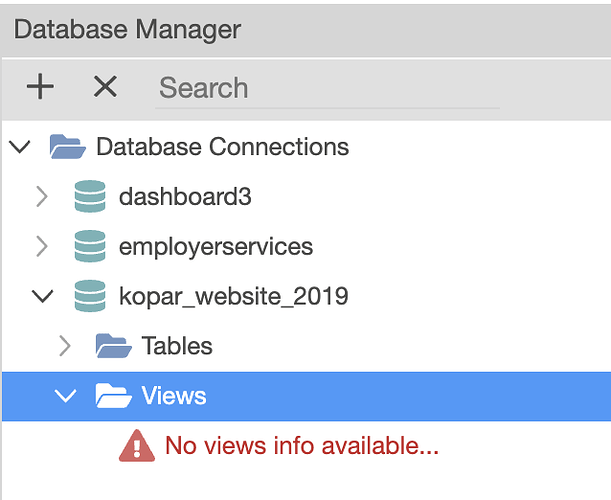The height and width of the screenshot is (500, 611).
Task: Select the kopar_website_2019 label
Action: point(233,296)
